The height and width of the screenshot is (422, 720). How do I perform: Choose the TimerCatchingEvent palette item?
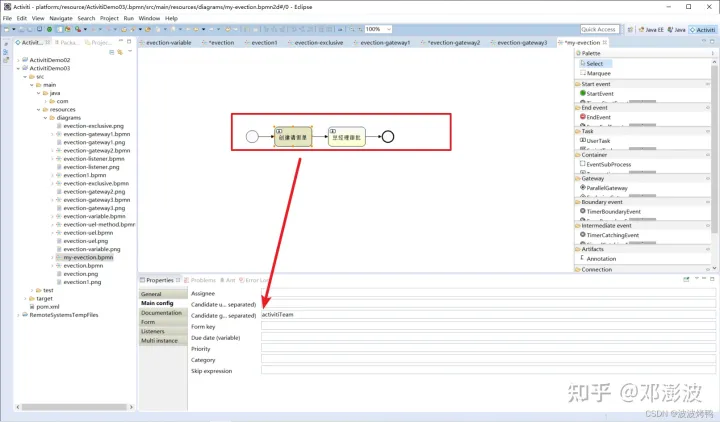pyautogui.click(x=610, y=235)
